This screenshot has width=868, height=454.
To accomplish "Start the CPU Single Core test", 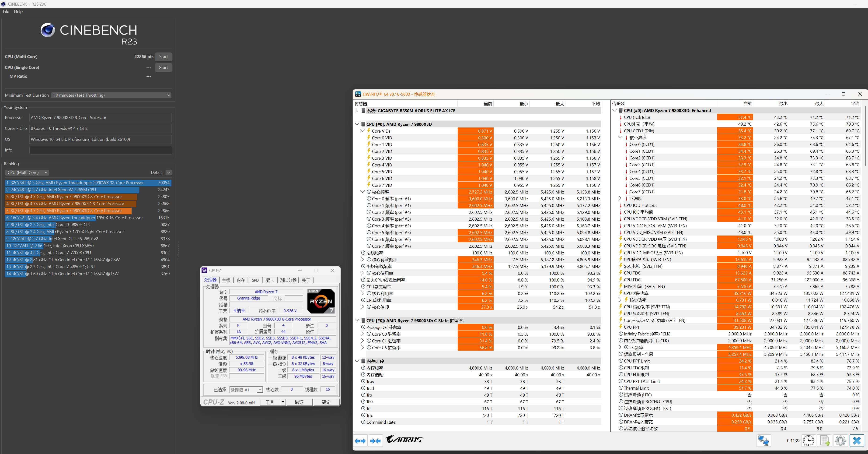I will tap(164, 67).
